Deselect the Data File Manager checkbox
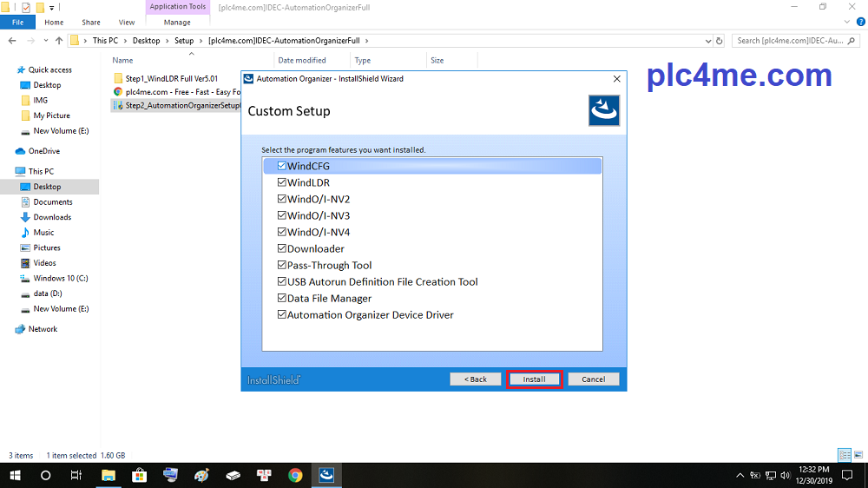 [281, 298]
